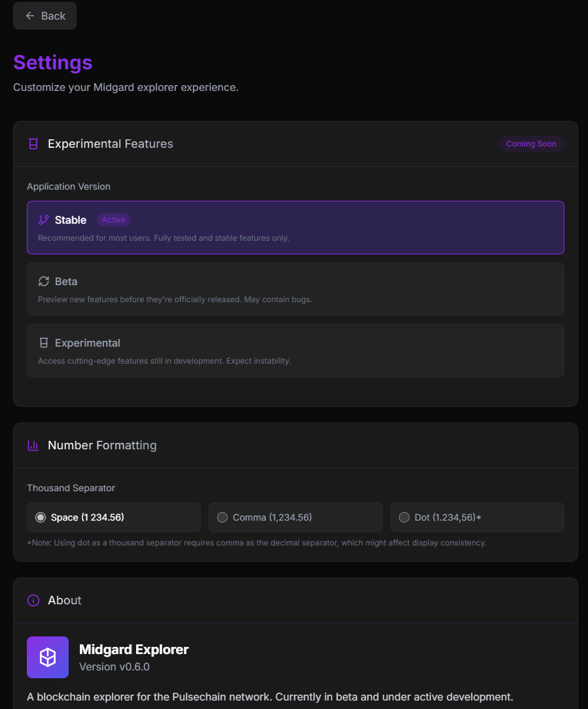Click the Midgard Explorer title text
The image size is (588, 709).
(x=134, y=649)
